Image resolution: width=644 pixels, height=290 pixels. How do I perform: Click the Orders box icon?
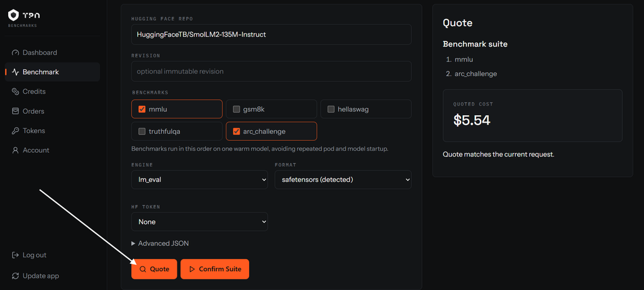pos(16,111)
